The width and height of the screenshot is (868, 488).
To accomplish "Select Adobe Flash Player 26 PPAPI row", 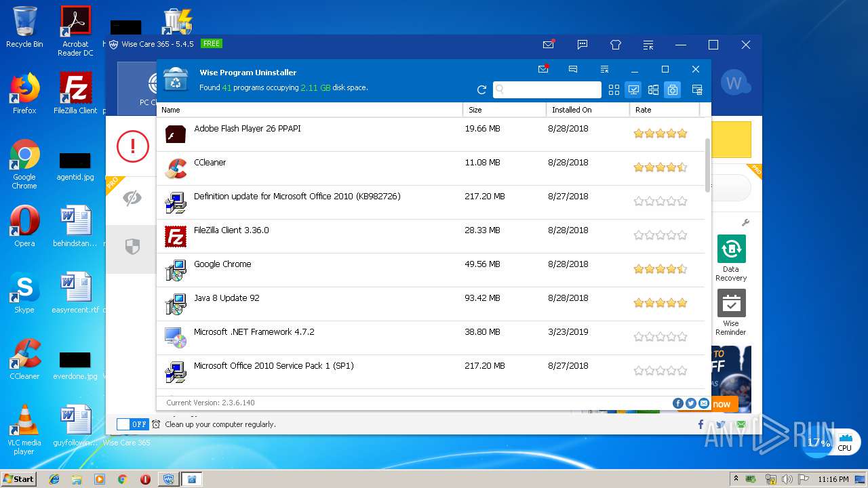I will [x=431, y=134].
